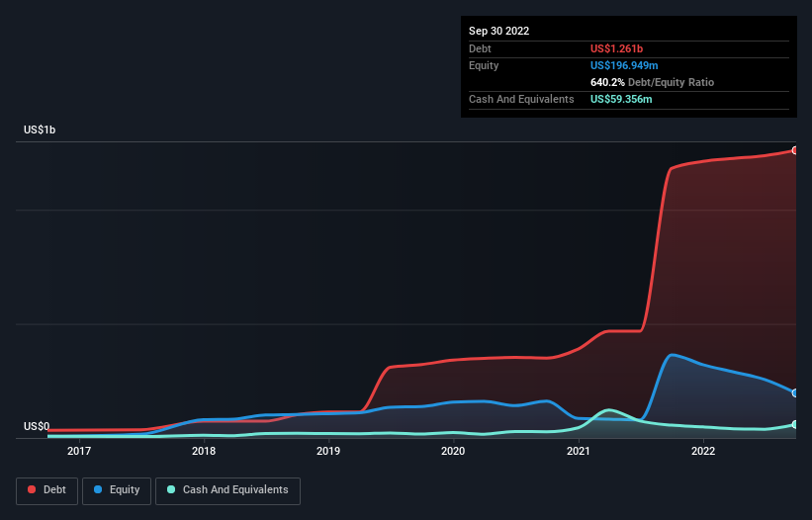Toggle the Equity series legend button
The height and width of the screenshot is (520, 812).
tap(117, 490)
